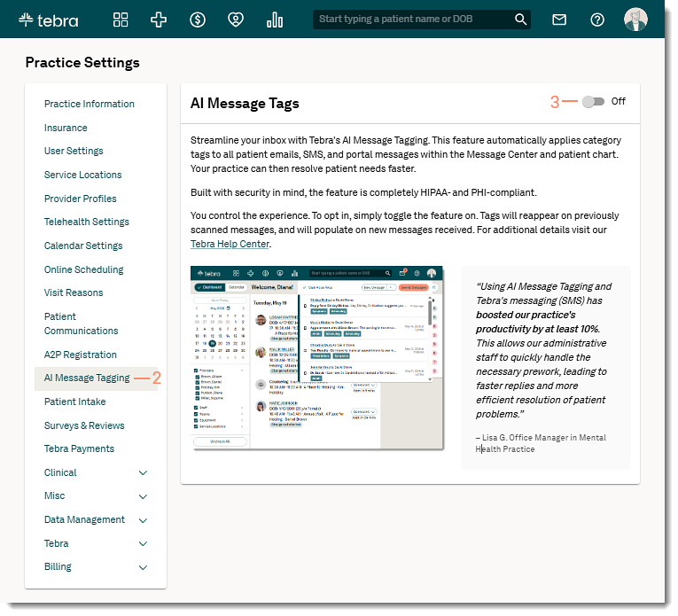Open the Billing dollar icon
Screen dimensions: 678x616
(198, 19)
